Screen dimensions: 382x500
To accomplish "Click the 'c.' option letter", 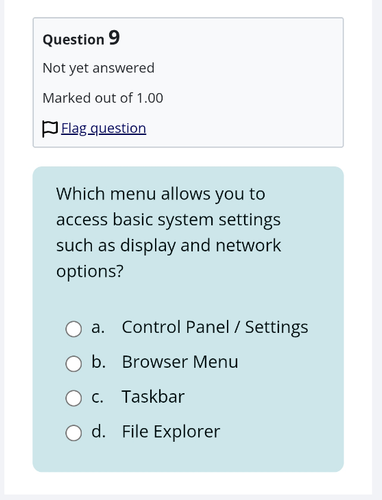I will point(97,397).
